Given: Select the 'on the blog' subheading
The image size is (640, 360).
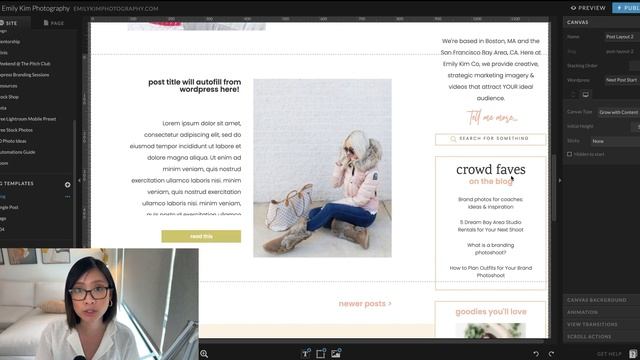Looking at the screenshot, I should click(491, 181).
